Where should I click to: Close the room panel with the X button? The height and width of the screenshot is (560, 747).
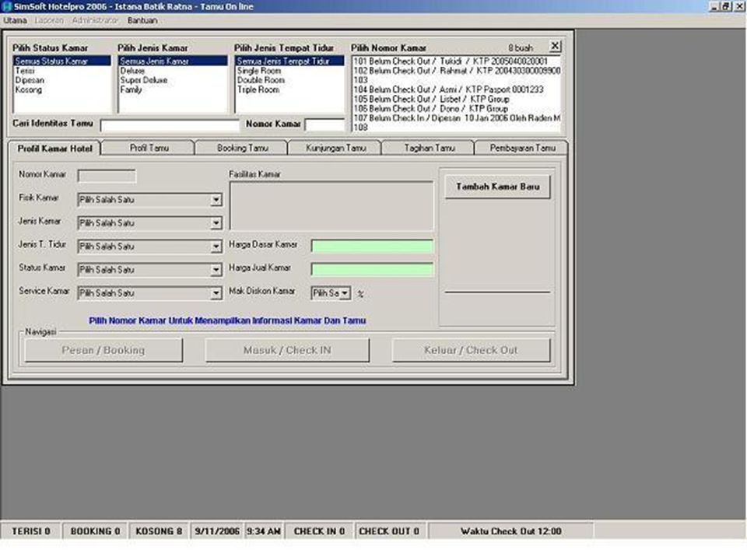555,46
